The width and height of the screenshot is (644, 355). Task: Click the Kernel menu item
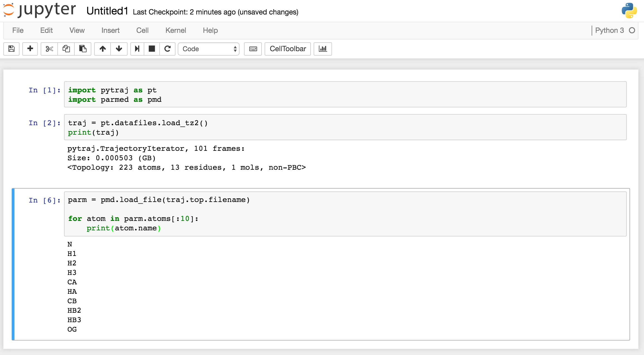click(x=176, y=30)
